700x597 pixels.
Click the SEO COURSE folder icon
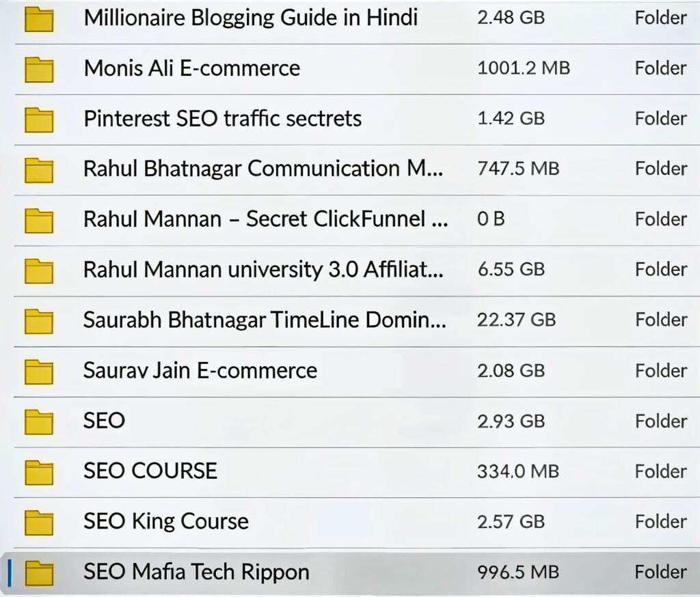(39, 472)
